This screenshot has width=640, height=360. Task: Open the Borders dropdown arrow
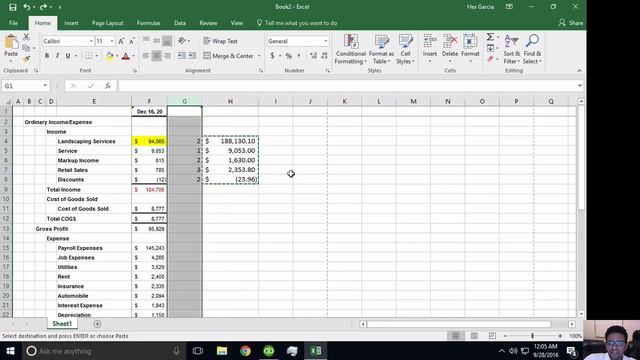coord(97,56)
